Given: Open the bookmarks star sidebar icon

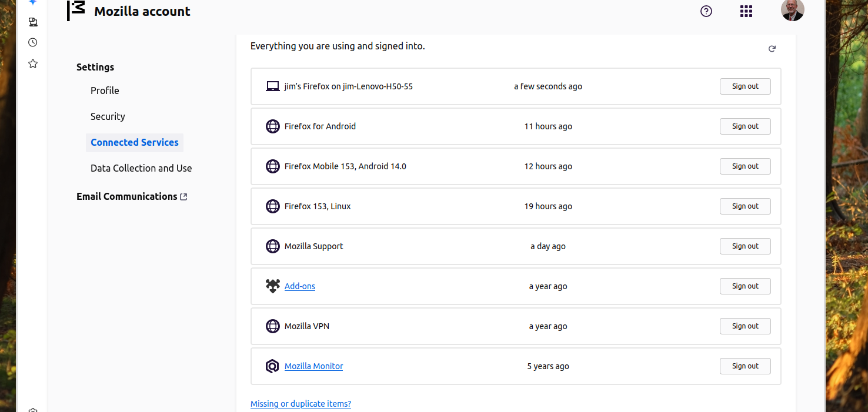Looking at the screenshot, I should point(33,63).
